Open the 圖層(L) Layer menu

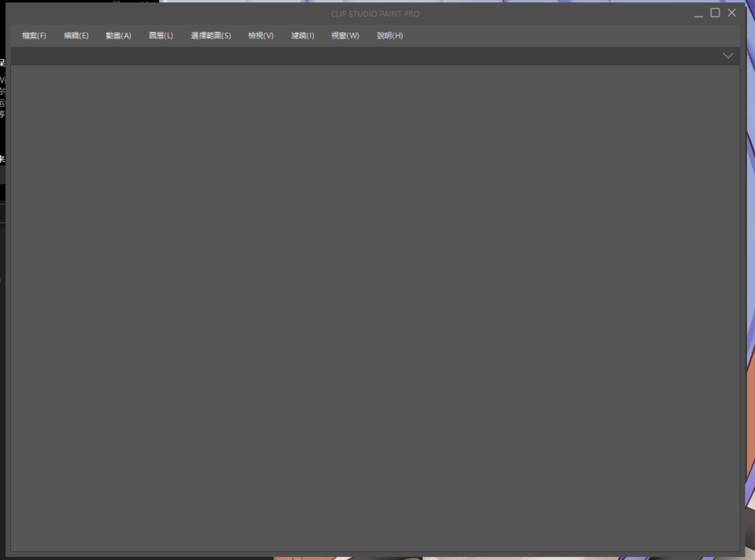[x=160, y=35]
